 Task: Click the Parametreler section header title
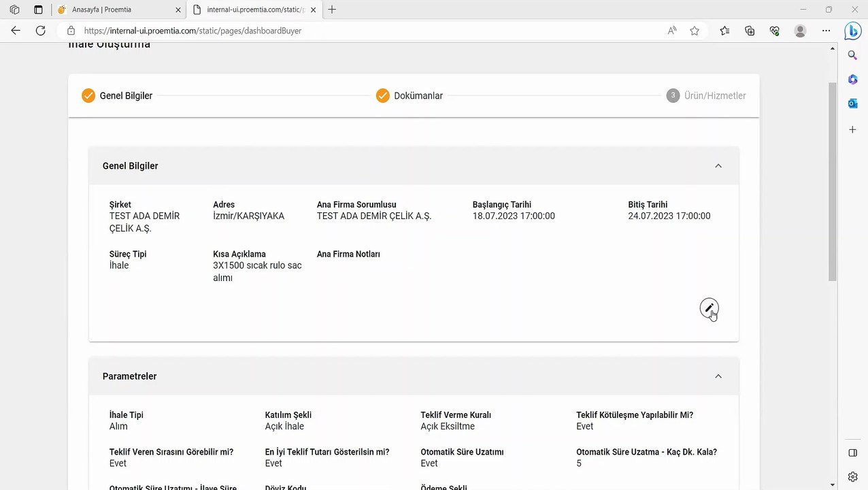coord(129,376)
